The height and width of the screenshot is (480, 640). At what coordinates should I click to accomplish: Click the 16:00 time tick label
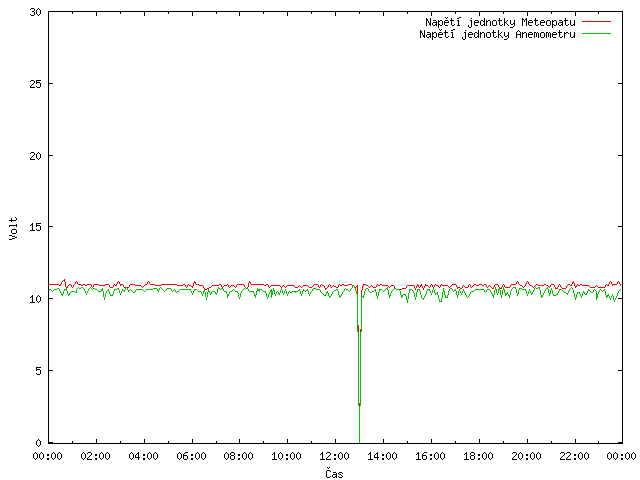click(430, 456)
